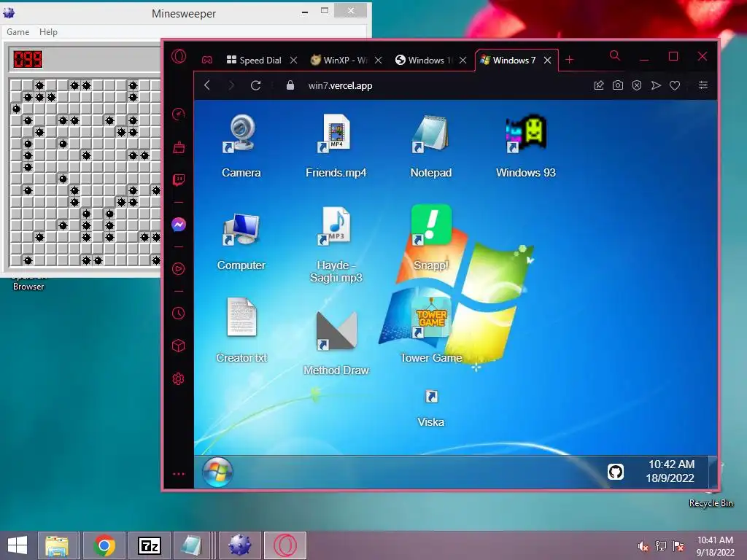
Task: Unmute via the tray speaker icon
Action: (x=643, y=546)
